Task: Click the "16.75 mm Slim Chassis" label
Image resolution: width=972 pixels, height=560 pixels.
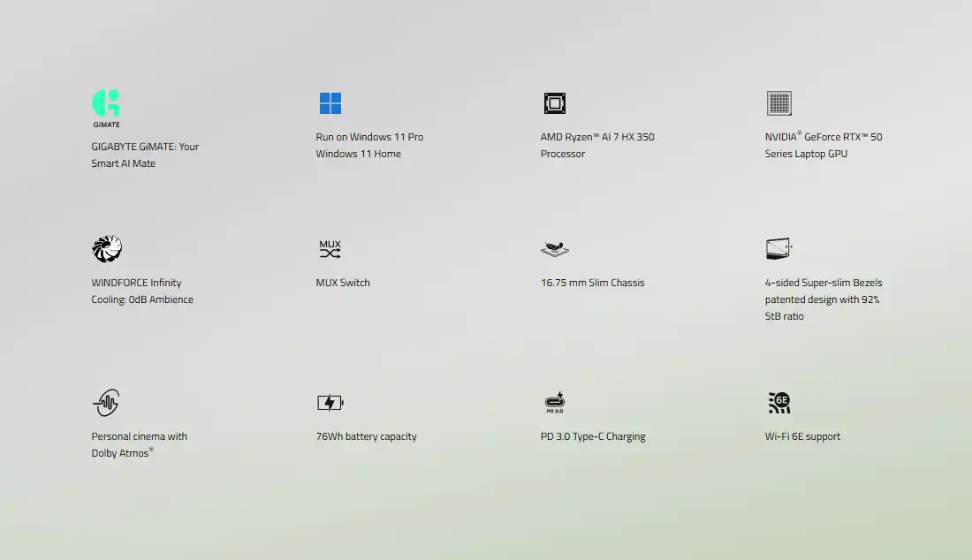Action: (x=593, y=283)
